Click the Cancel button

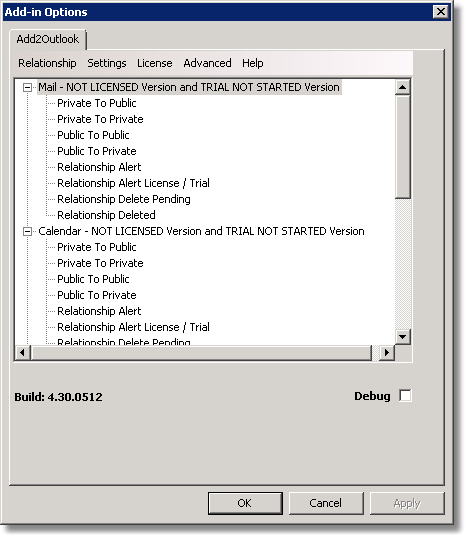coord(326,503)
